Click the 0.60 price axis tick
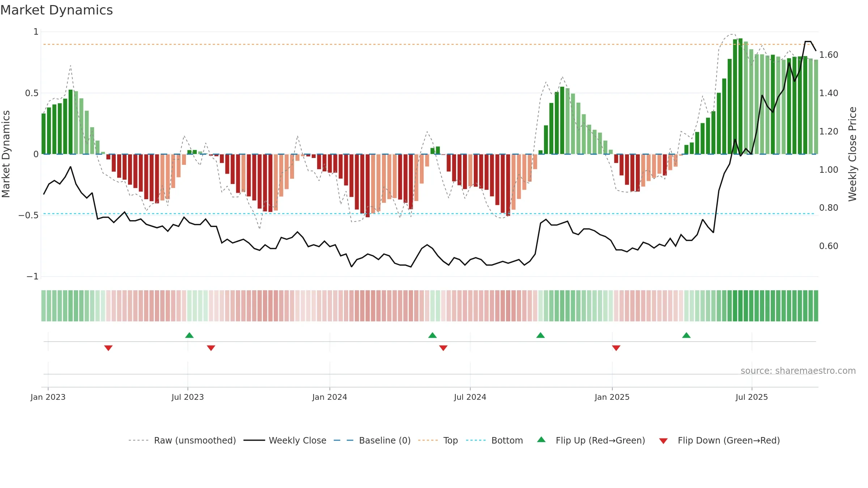Screen dimensions: 868x488 829,246
